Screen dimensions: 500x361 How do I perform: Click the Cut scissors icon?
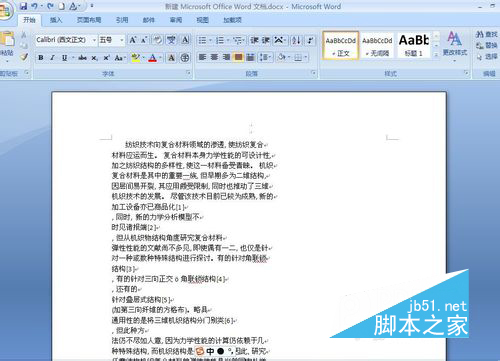pos(24,34)
